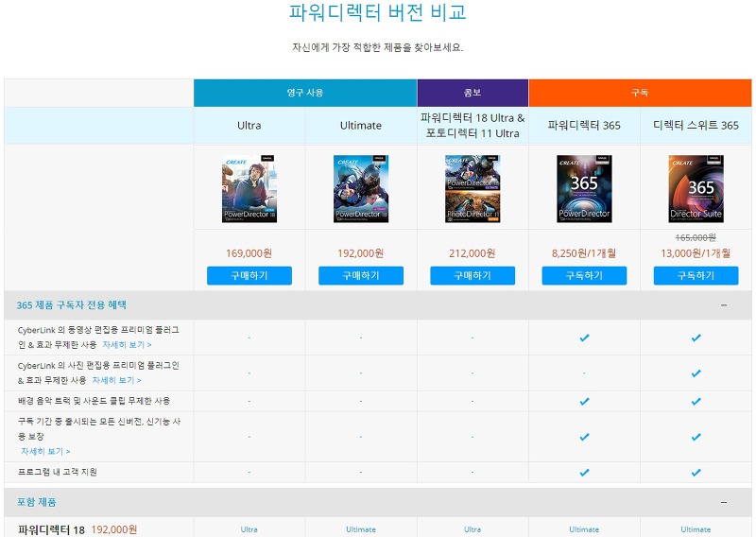Viewport: 756px width, 537px height.
Task: Click the 파워디렉터 365 column heading
Action: [584, 126]
